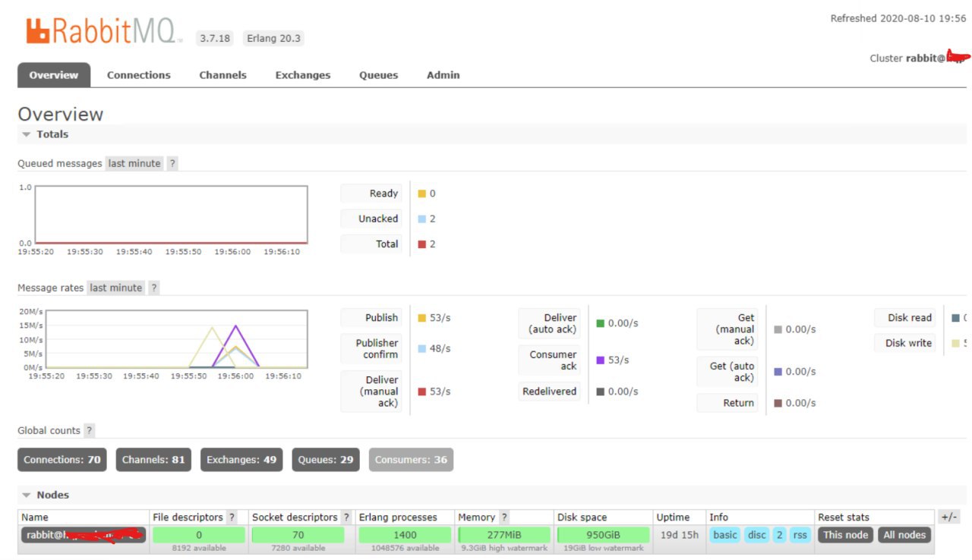Click the Memory 277MiB usage bar
Image resolution: width=972 pixels, height=560 pixels.
coord(504,535)
